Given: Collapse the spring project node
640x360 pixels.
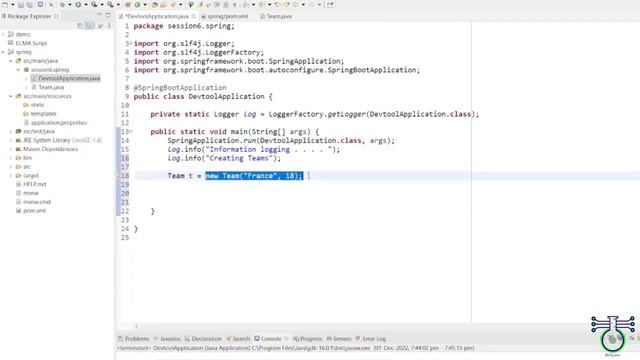Looking at the screenshot, I should point(3,52).
